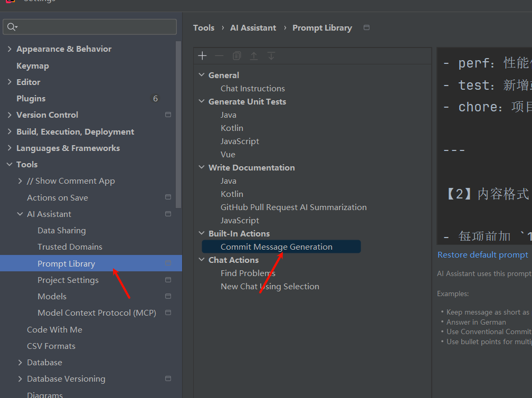532x398 pixels.
Task: Click the settings tree vertical scrollbar
Action: click(178, 125)
